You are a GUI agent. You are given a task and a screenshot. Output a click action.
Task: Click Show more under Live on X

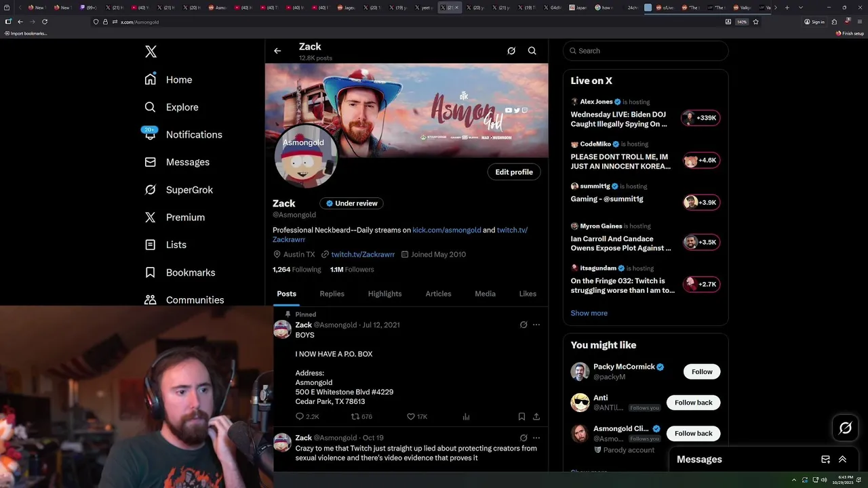click(x=589, y=313)
